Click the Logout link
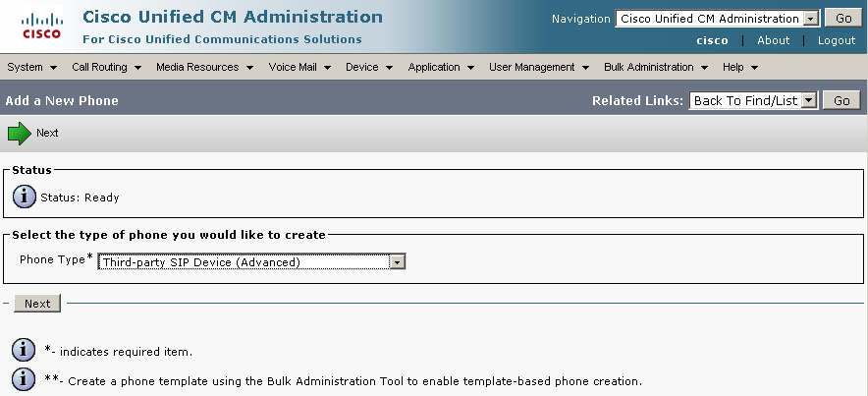This screenshot has height=396, width=868. pyautogui.click(x=837, y=40)
